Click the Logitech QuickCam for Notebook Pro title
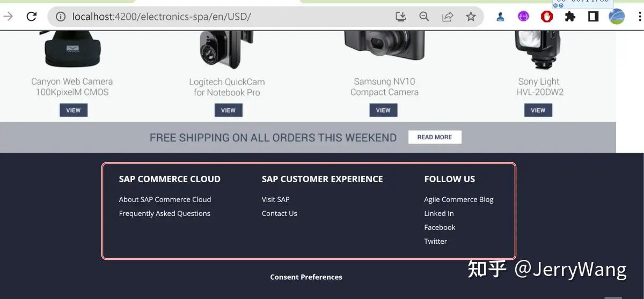 (227, 87)
